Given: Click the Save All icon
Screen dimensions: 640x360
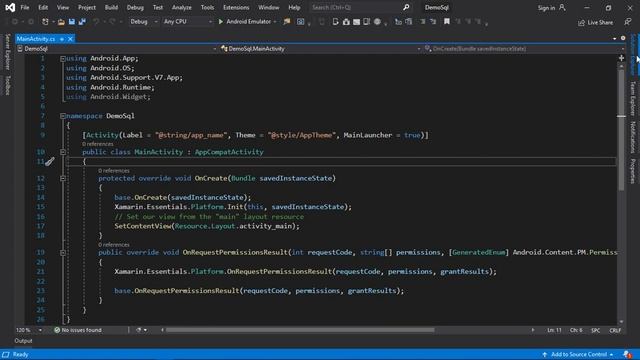Looking at the screenshot, I should click(82, 22).
